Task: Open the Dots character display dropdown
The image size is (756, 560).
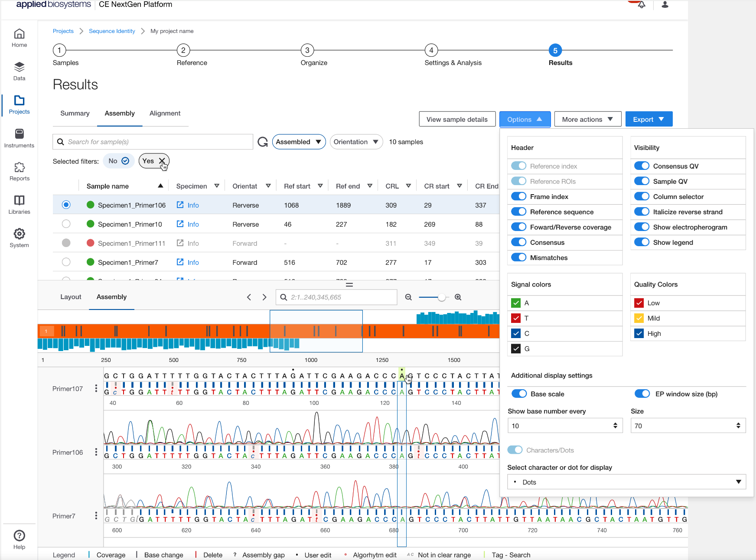Action: [626, 482]
